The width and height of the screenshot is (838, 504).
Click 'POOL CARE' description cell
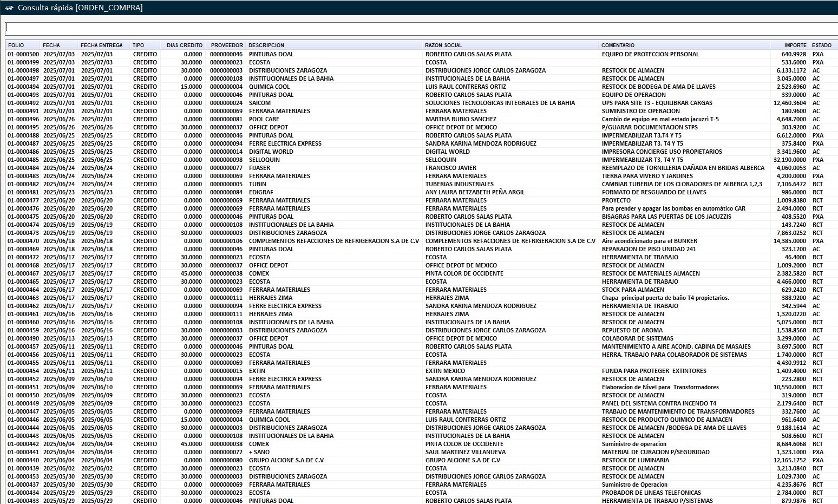[264, 119]
